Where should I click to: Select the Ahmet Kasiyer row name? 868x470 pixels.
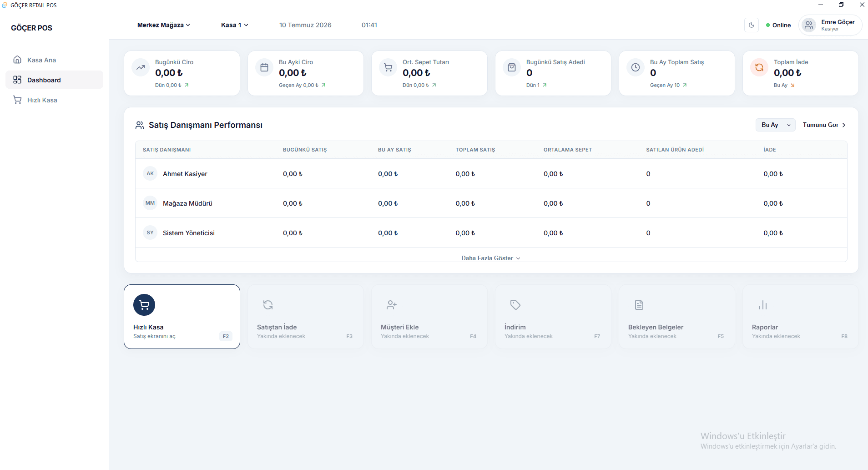(185, 174)
